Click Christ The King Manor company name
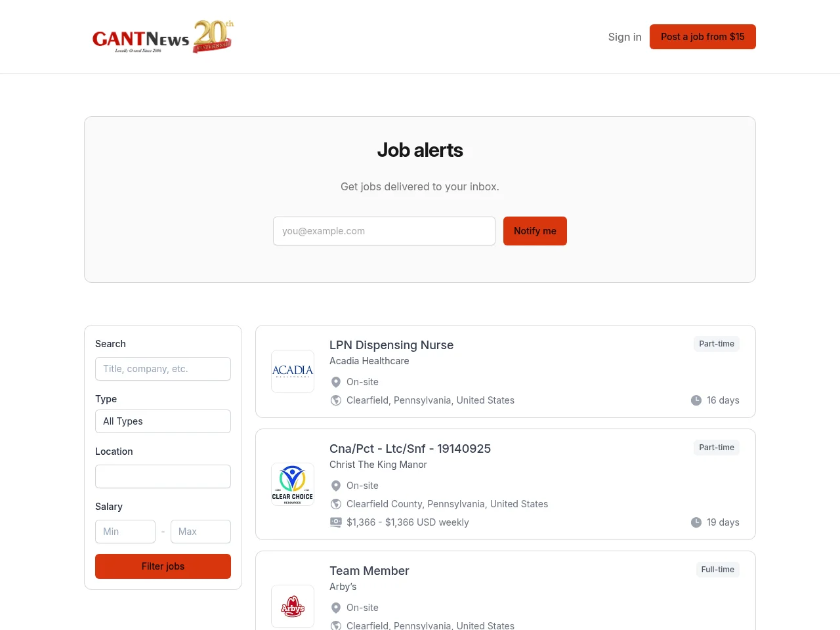Screen dimensions: 840x630 tap(378, 465)
